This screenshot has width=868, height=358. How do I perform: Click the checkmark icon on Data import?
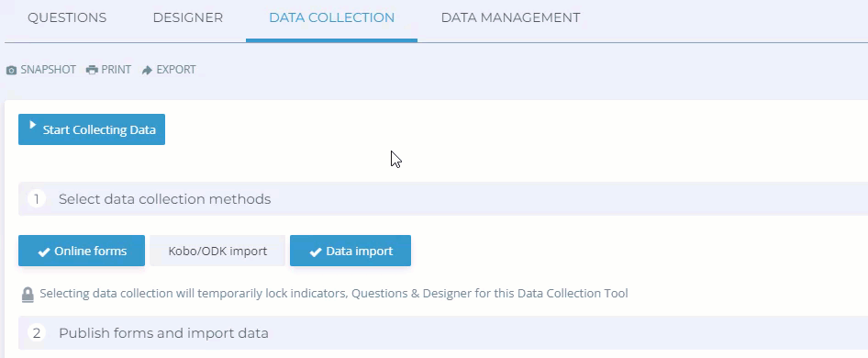[316, 252]
